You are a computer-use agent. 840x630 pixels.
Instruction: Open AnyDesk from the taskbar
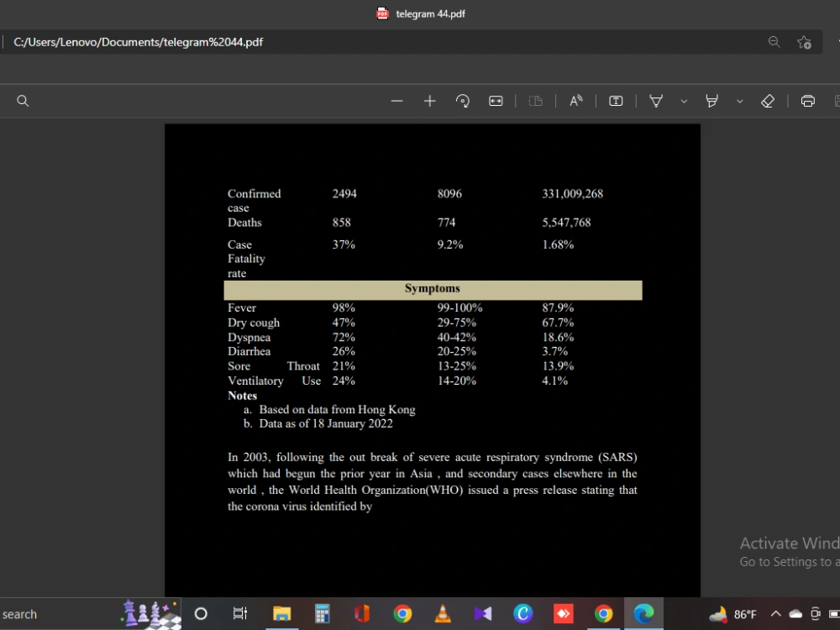(x=563, y=614)
